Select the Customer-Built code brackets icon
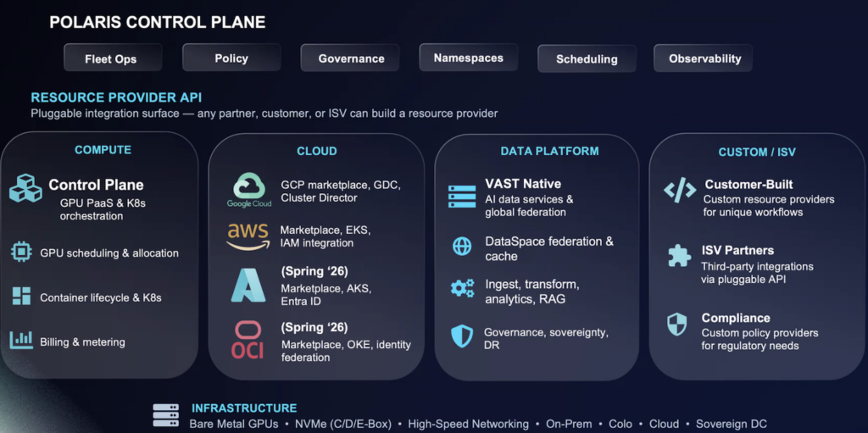 pos(679,190)
